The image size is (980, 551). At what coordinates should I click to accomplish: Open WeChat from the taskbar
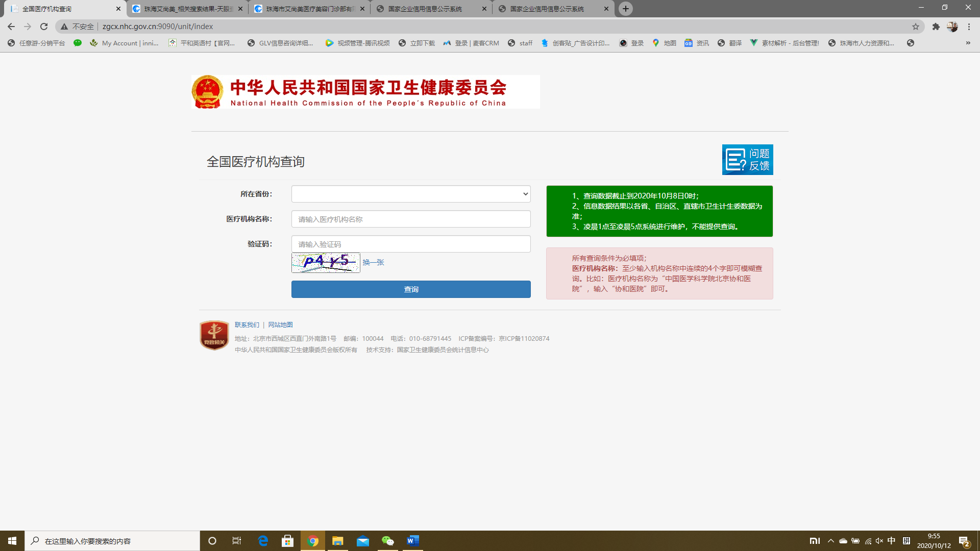(x=388, y=541)
